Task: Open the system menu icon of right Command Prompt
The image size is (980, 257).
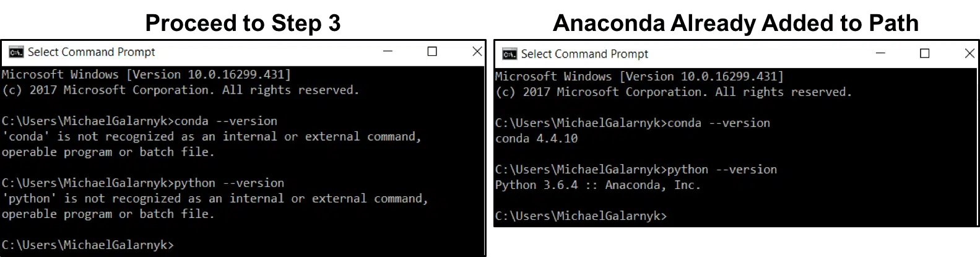Action: [x=510, y=54]
